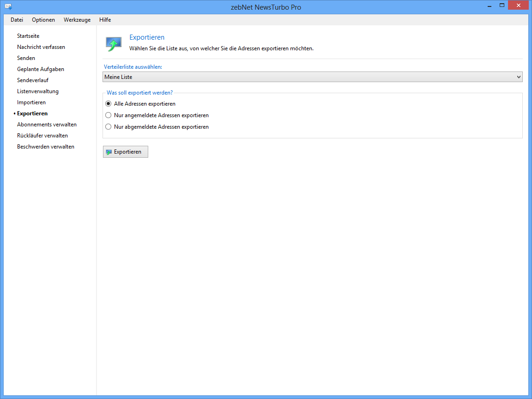Image resolution: width=532 pixels, height=399 pixels.
Task: Open 'Rückläufer verwalten' in the sidebar
Action: [42, 136]
